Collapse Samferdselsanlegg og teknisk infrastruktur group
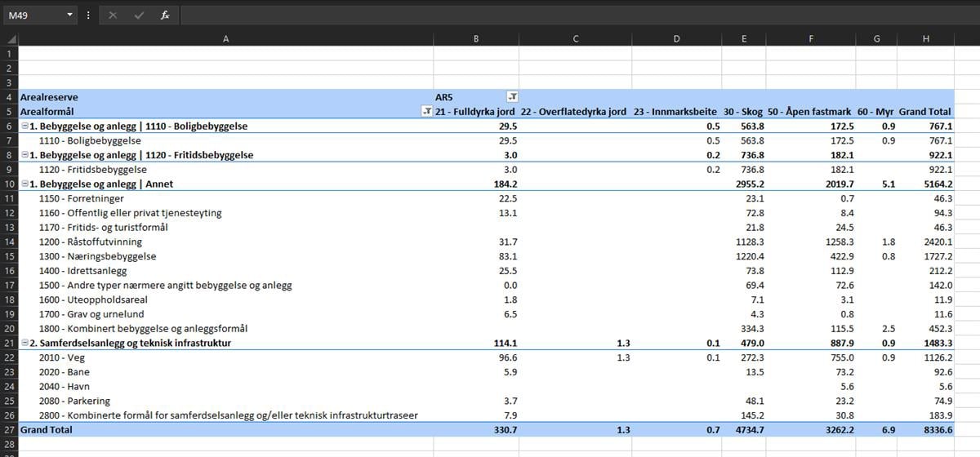This screenshot has width=980, height=457. [24, 343]
